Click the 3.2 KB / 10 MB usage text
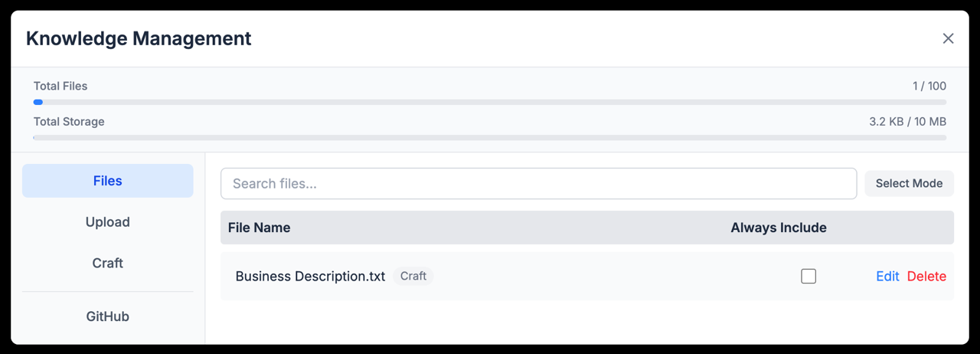 [907, 121]
